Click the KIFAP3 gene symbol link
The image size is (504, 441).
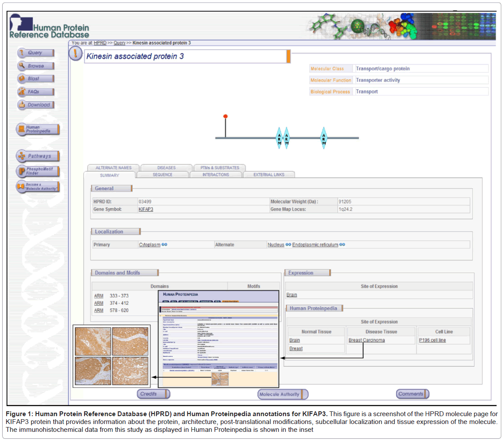(146, 209)
